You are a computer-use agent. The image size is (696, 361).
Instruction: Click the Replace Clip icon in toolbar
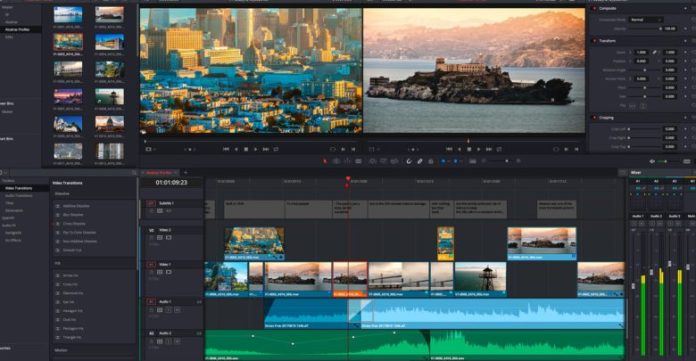tap(394, 161)
